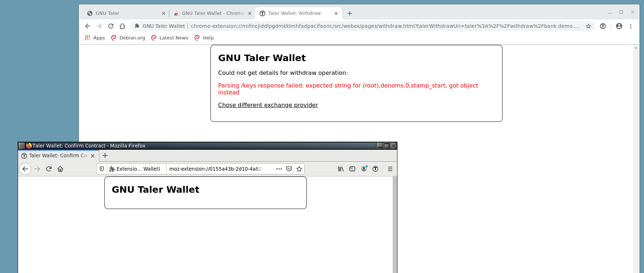Open the Taler wallet extension icon in Chrome
Image resolution: width=644 pixels, height=273 pixels.
603,26
